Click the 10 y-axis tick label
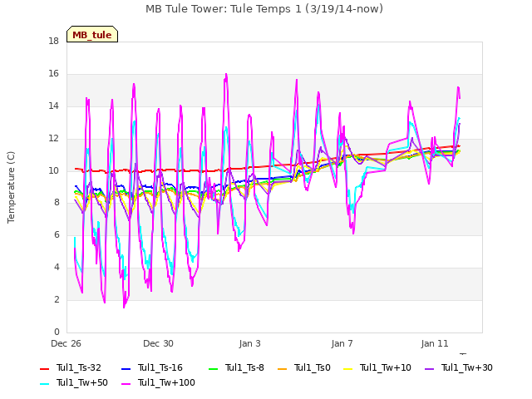This screenshot has height=399, width=532. pyautogui.click(x=53, y=170)
